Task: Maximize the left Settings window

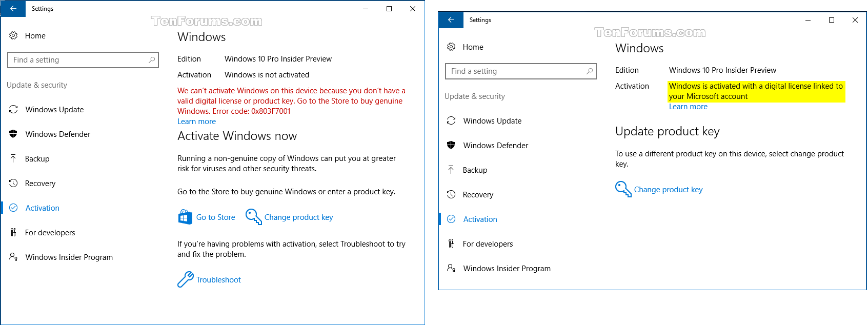Action: click(389, 9)
